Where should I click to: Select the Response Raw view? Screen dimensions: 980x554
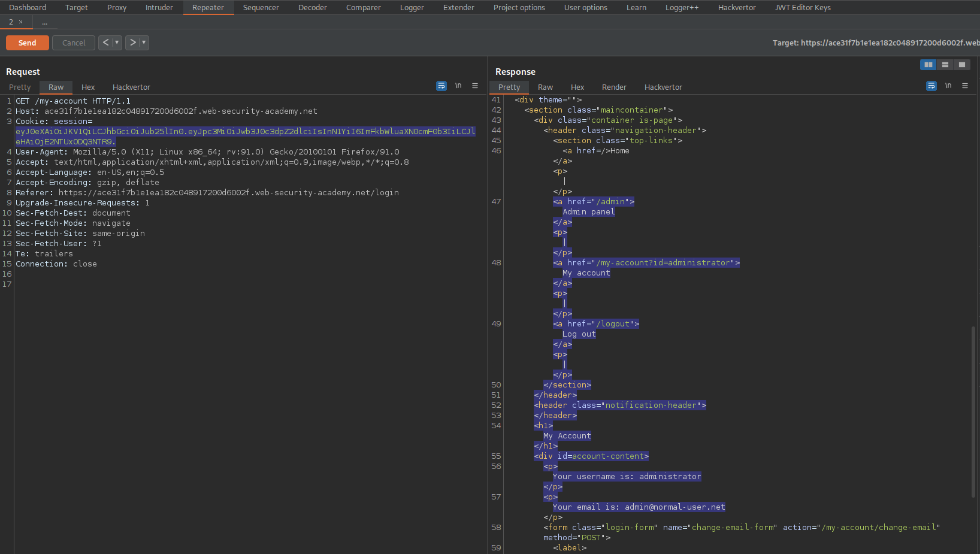(x=545, y=87)
